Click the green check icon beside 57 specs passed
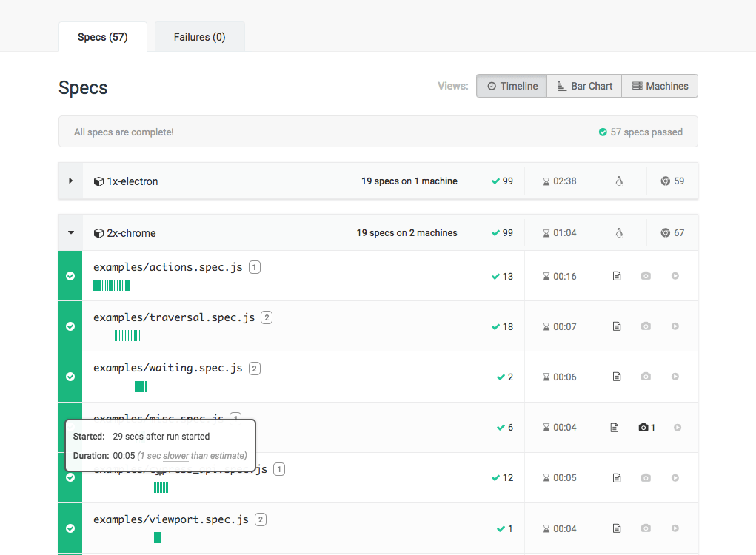Screen dimensions: 756x555 (602, 132)
